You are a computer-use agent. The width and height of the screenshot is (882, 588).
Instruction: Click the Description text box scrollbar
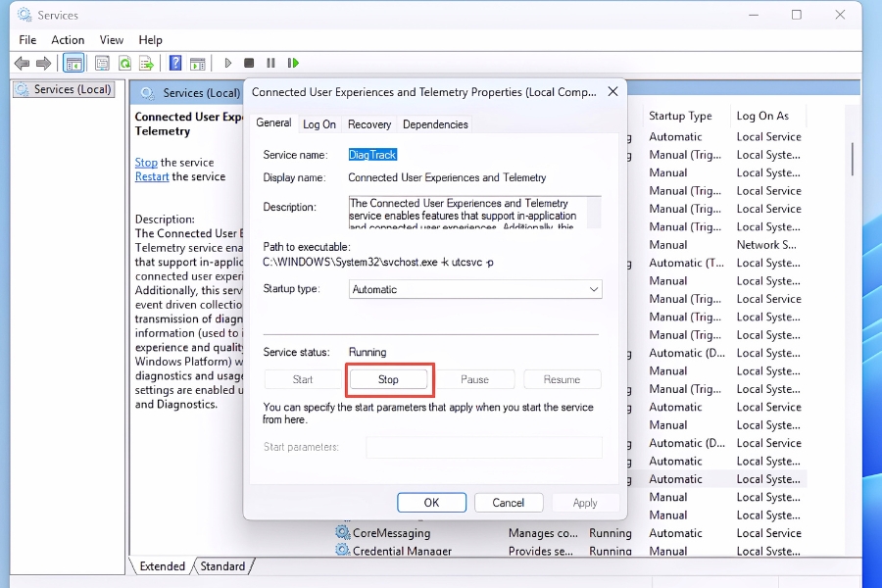(594, 212)
